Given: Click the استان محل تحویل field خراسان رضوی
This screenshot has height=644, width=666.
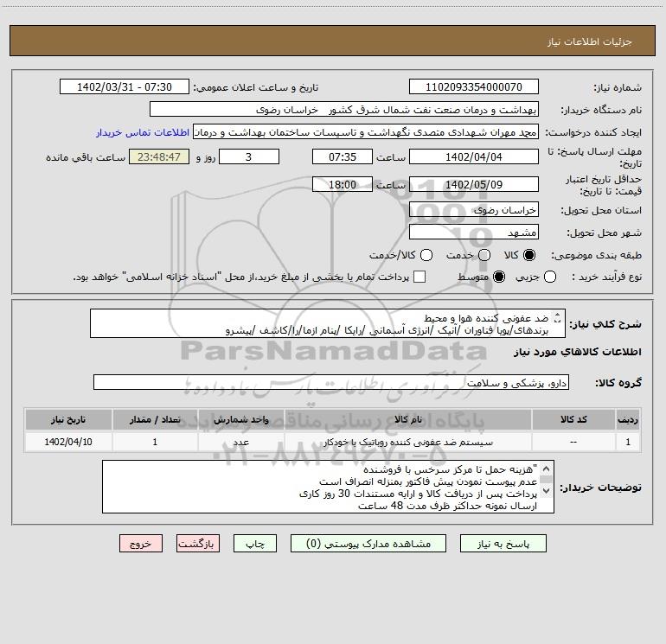Looking at the screenshot, I should (474, 209).
